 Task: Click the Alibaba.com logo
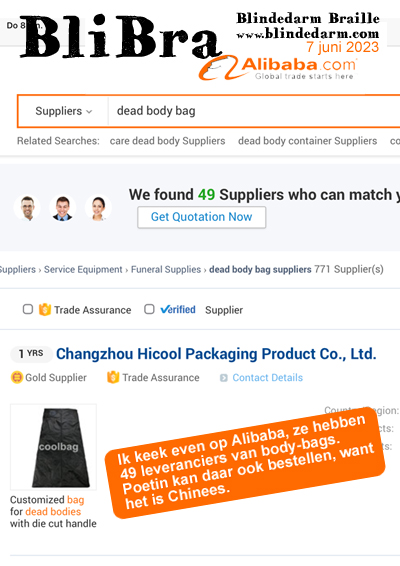pyautogui.click(x=278, y=68)
